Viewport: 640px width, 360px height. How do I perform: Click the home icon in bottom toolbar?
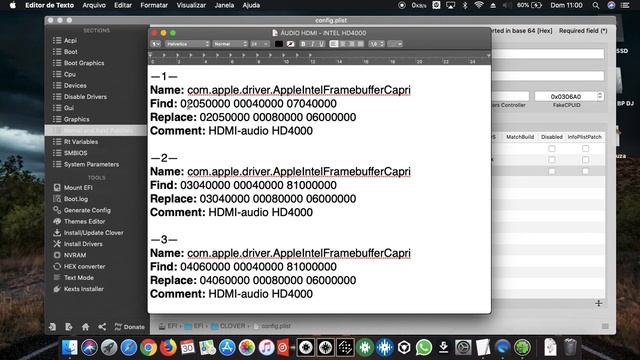pos(85,327)
